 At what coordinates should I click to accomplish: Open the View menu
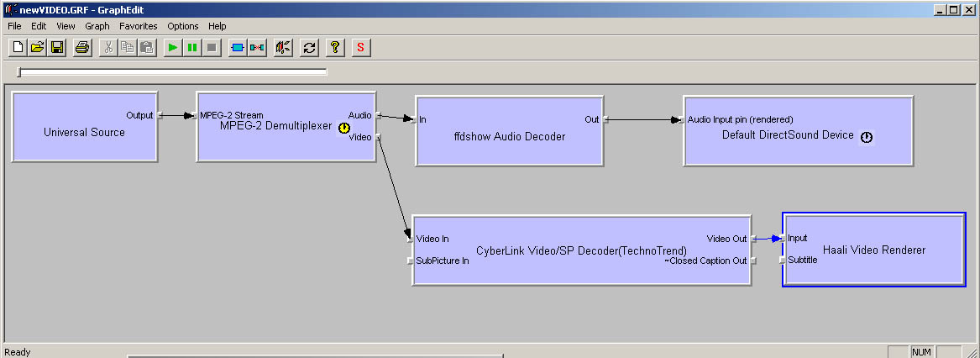tap(66, 26)
